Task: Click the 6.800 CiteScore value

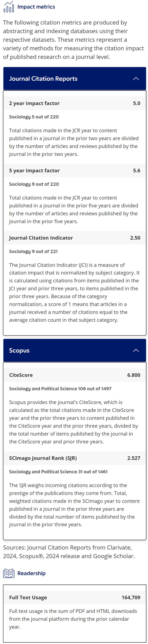Action: [133, 375]
